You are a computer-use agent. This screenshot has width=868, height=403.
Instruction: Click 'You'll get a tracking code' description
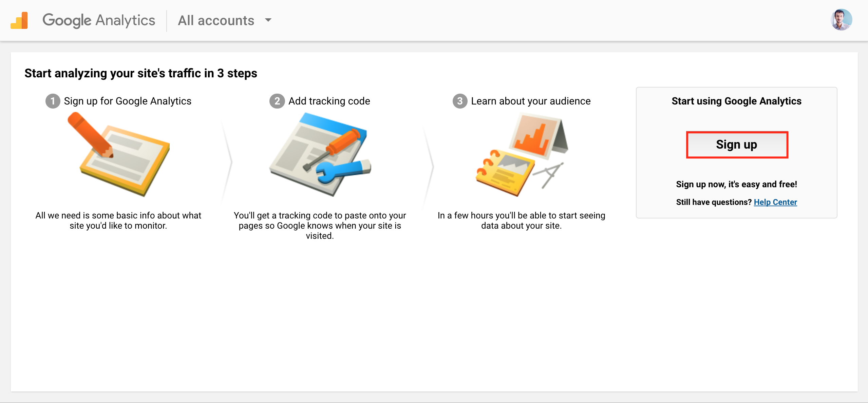(320, 226)
